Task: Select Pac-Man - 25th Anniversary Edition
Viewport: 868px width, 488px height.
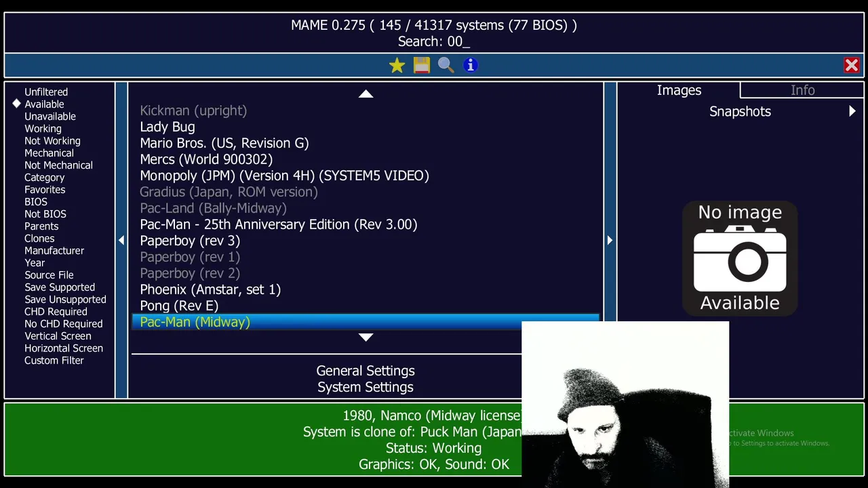Action: tap(366, 224)
